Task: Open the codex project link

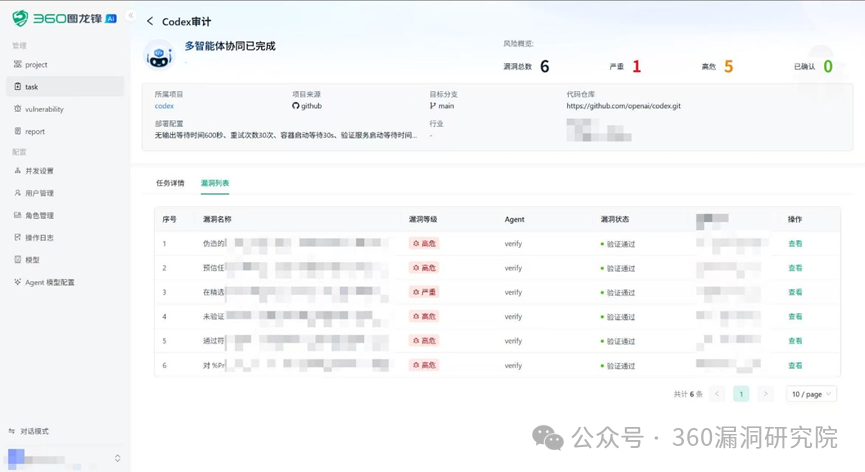Action: pyautogui.click(x=164, y=106)
